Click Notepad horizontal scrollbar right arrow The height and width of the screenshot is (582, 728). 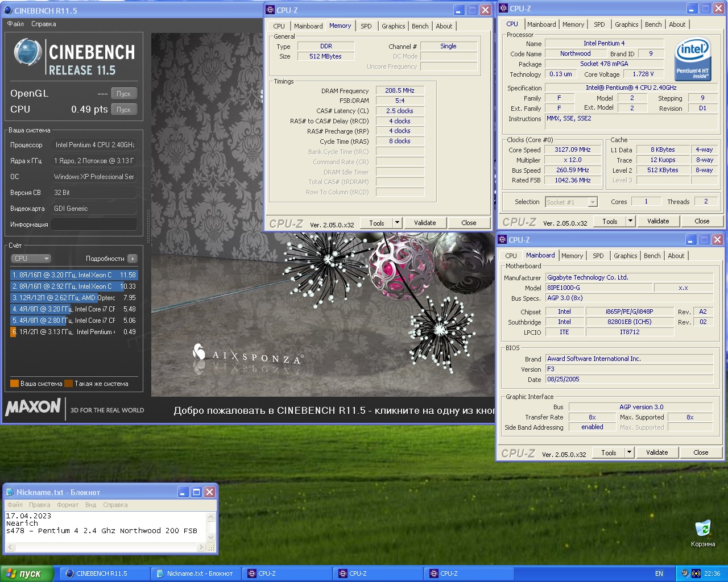tap(201, 547)
